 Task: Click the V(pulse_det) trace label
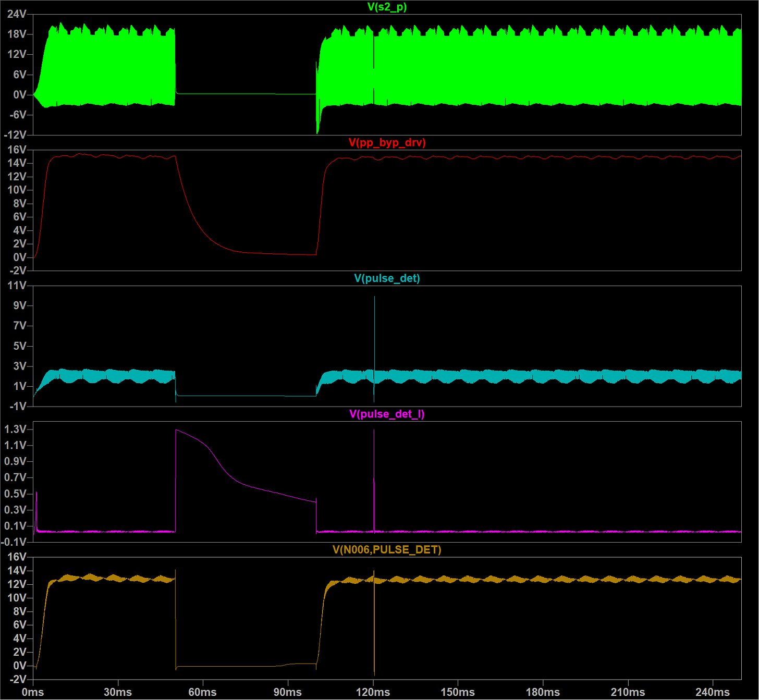387,278
